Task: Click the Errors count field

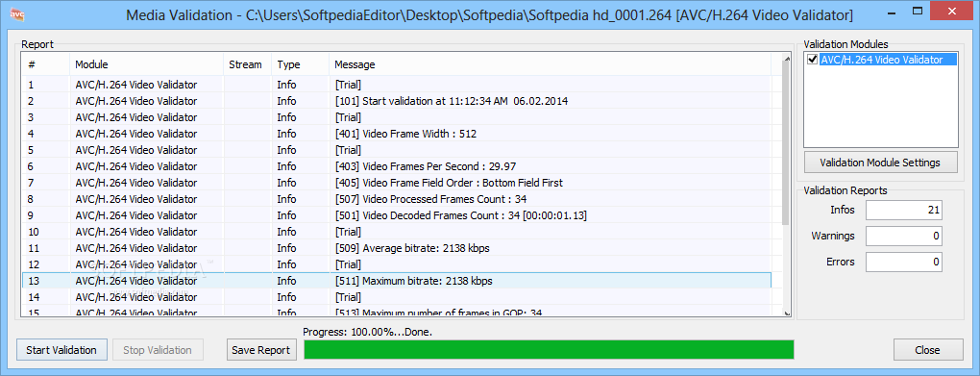Action: [904, 262]
